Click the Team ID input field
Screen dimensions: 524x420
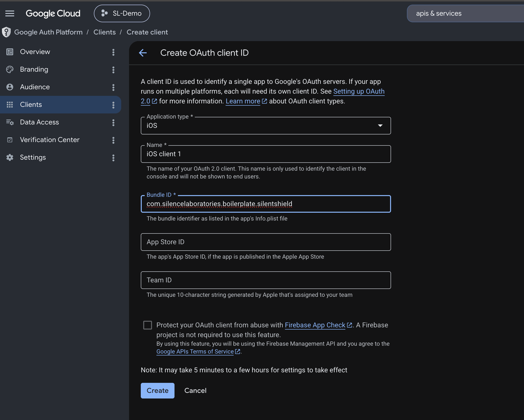(x=266, y=280)
